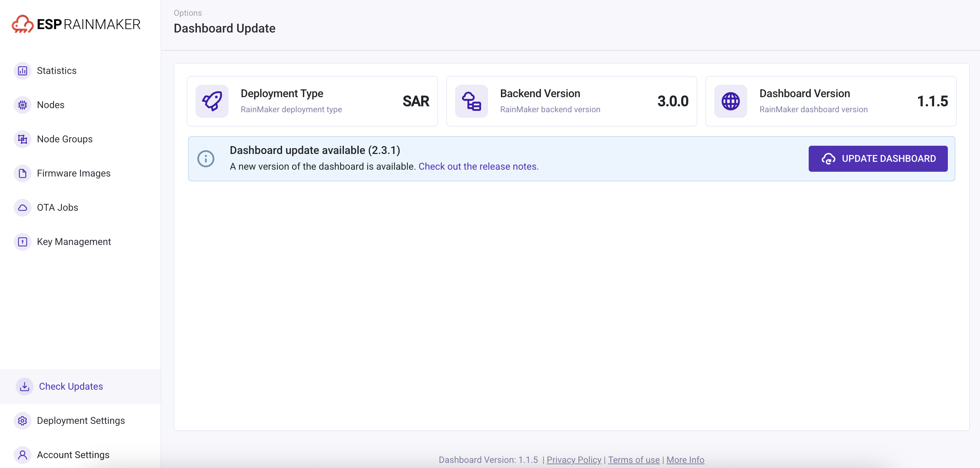Select the Statistics sidebar icon
The width and height of the screenshot is (980, 468).
coord(23,70)
